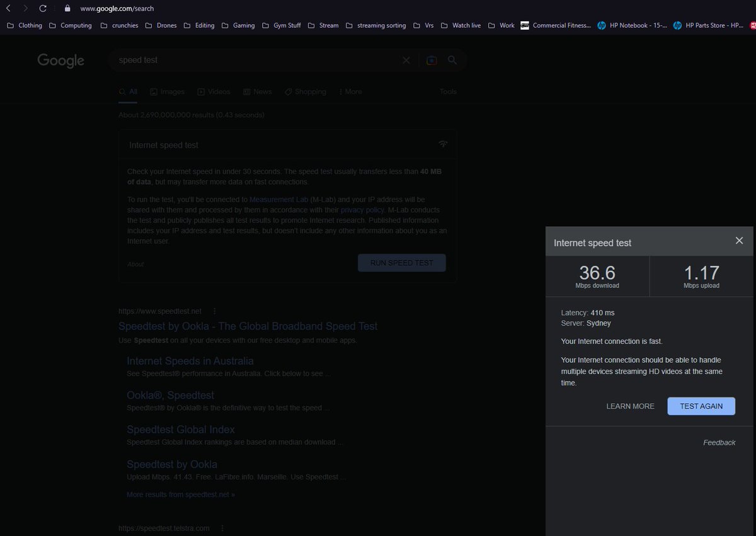Click the wifi icon in speed test card

(444, 144)
